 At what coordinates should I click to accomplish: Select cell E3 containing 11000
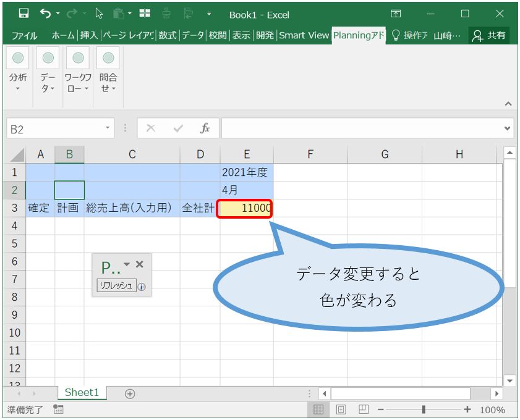[247, 208]
